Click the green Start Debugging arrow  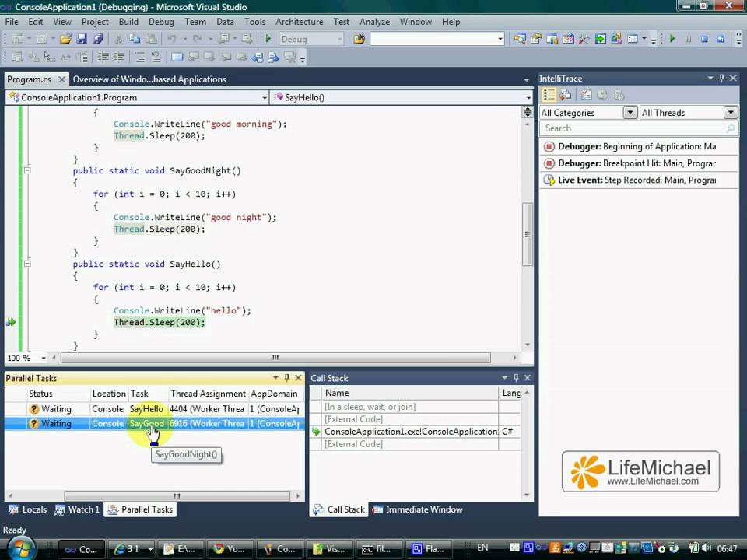coord(268,39)
